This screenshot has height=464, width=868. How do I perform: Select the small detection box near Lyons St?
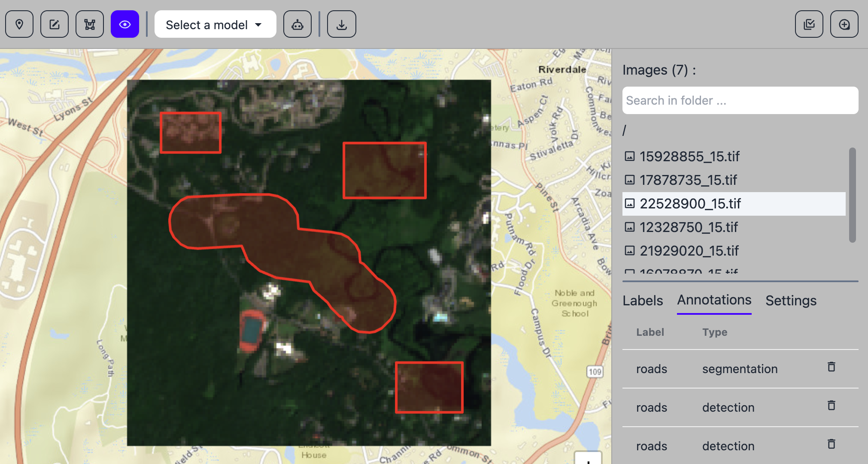(x=191, y=133)
